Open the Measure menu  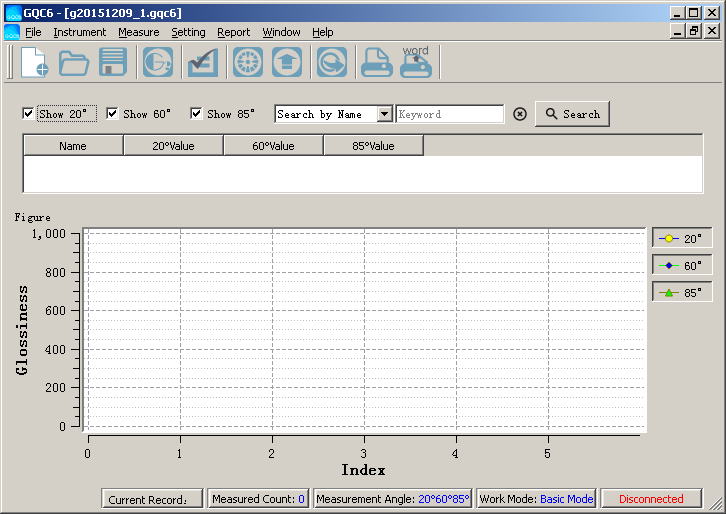tap(138, 32)
